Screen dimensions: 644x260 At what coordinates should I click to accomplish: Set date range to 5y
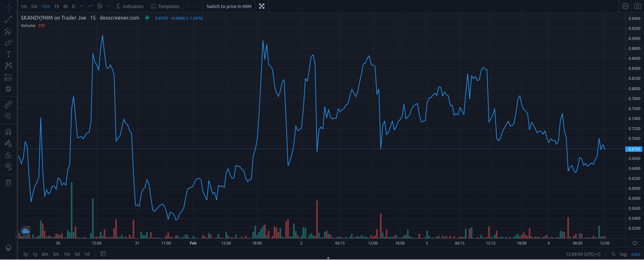tap(25, 254)
